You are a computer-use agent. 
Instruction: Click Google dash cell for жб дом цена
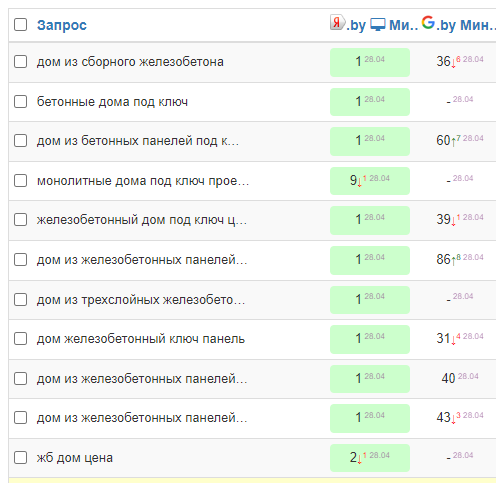(460, 457)
